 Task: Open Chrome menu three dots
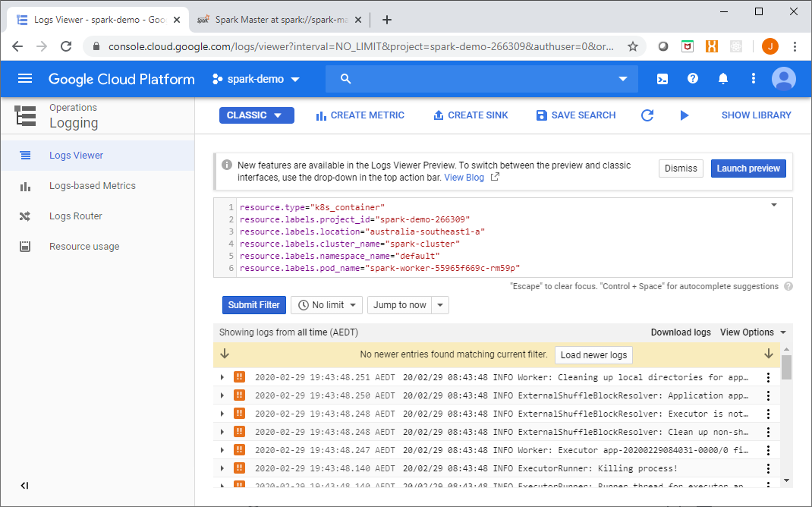click(795, 46)
